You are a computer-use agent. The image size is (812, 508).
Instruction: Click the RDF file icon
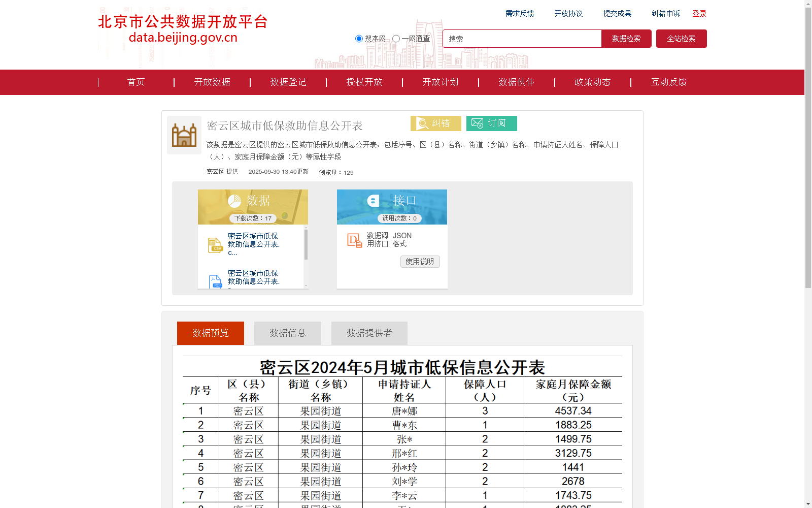click(x=215, y=281)
